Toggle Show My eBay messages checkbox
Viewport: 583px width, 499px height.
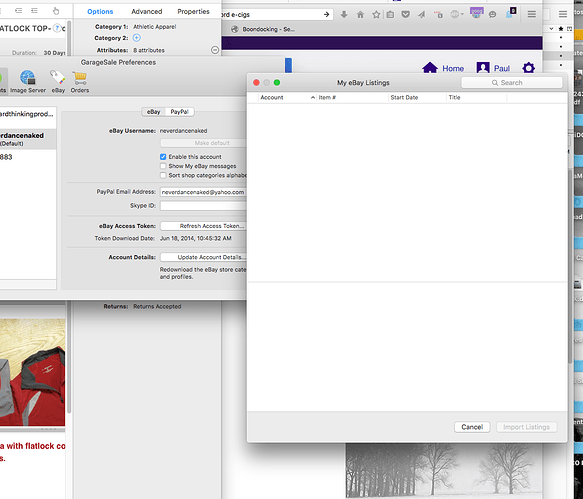[163, 166]
